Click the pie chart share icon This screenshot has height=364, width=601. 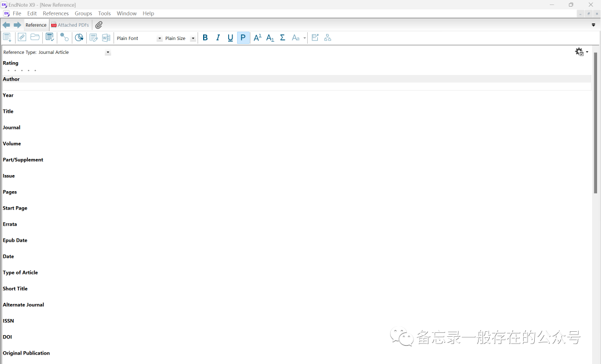point(79,37)
